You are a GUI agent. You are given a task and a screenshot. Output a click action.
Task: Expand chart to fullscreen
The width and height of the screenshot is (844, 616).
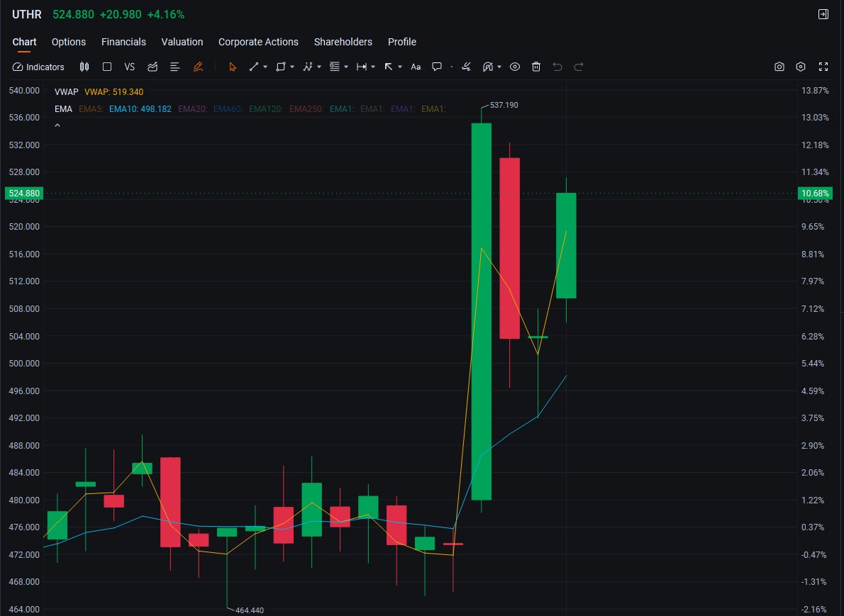[823, 67]
